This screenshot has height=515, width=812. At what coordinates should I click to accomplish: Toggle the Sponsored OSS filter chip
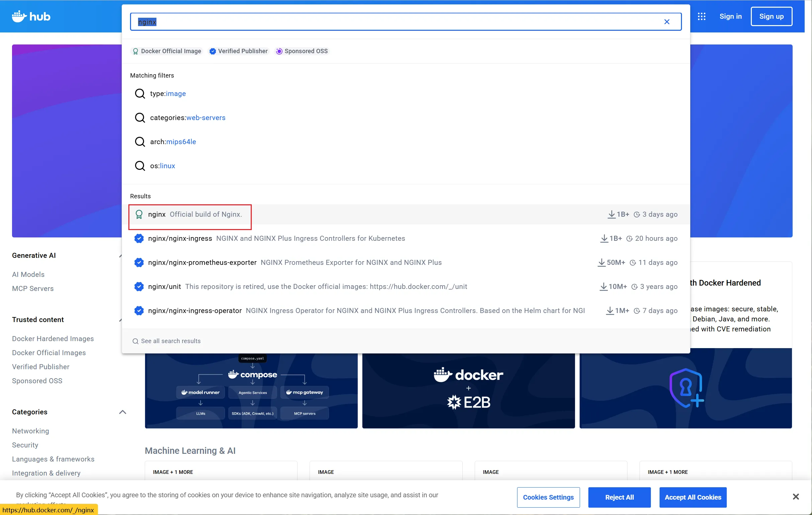(x=302, y=51)
